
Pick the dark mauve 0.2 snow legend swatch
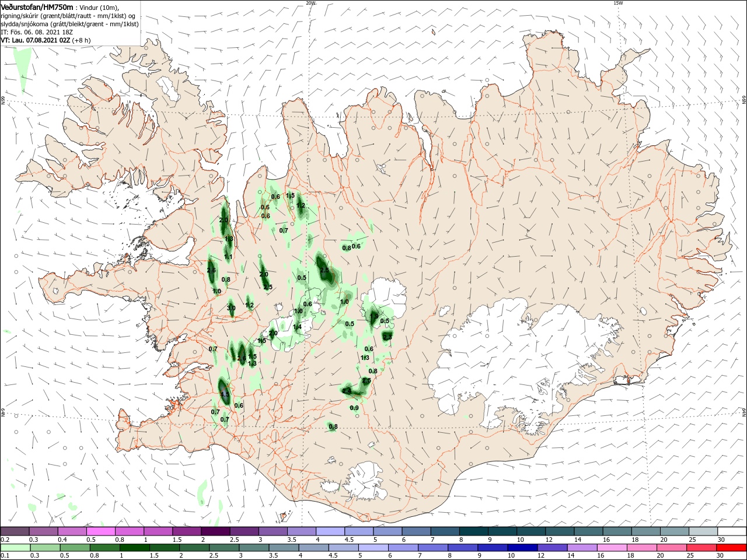pyautogui.click(x=15, y=531)
